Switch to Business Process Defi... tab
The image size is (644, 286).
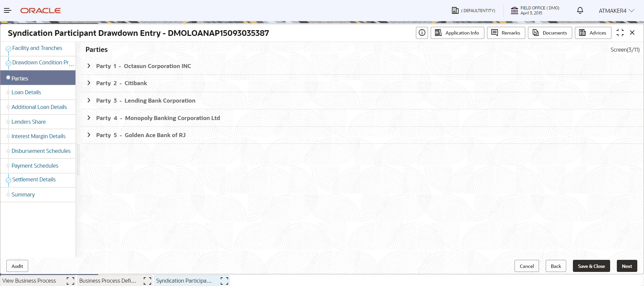click(x=108, y=281)
